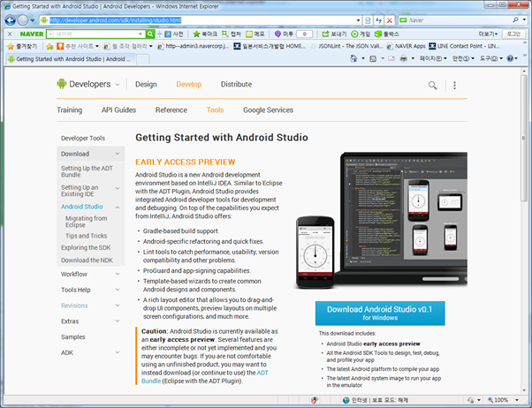Switch to the Google Services sub-tab
532x408 pixels.
point(268,110)
